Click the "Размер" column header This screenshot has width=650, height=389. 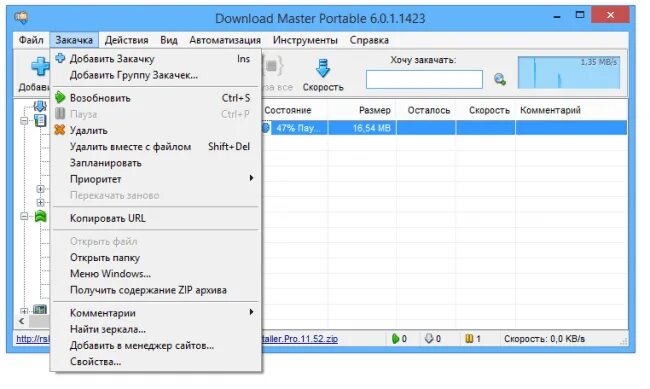(374, 110)
